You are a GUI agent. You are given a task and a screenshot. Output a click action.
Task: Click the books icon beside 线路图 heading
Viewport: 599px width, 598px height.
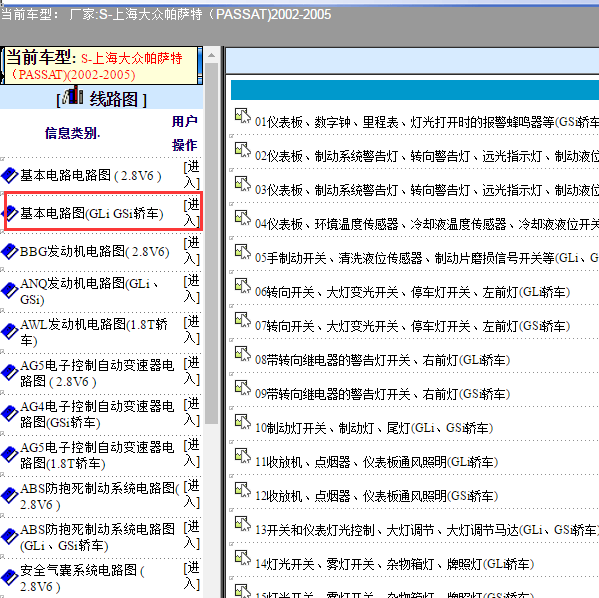coord(73,95)
